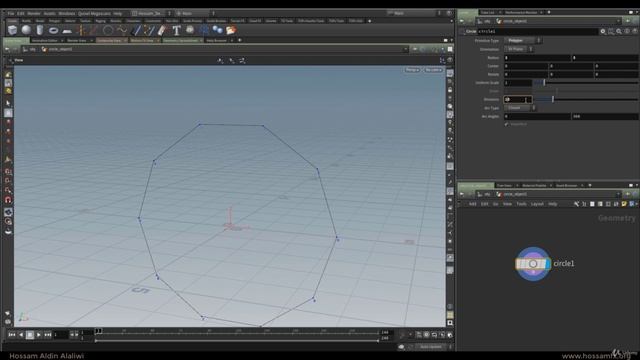Play the timeline forward
This screenshot has width=640, height=360.
point(39,335)
